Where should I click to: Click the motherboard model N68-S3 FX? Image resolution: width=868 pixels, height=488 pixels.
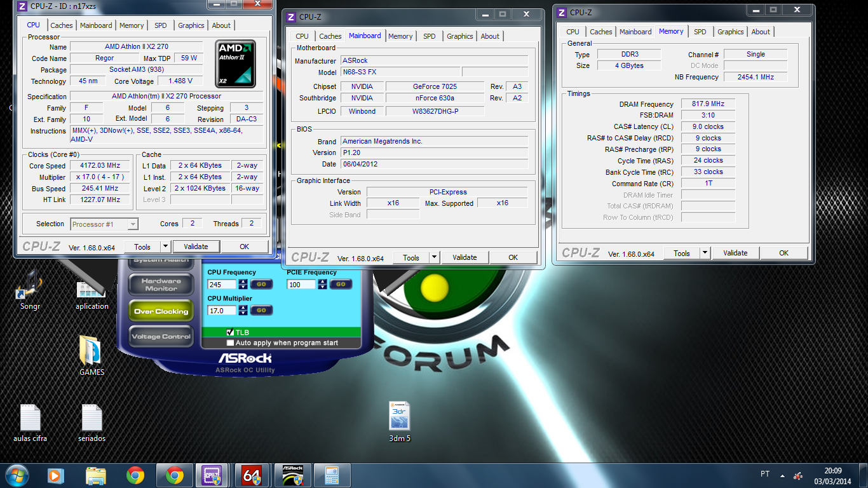pos(400,72)
